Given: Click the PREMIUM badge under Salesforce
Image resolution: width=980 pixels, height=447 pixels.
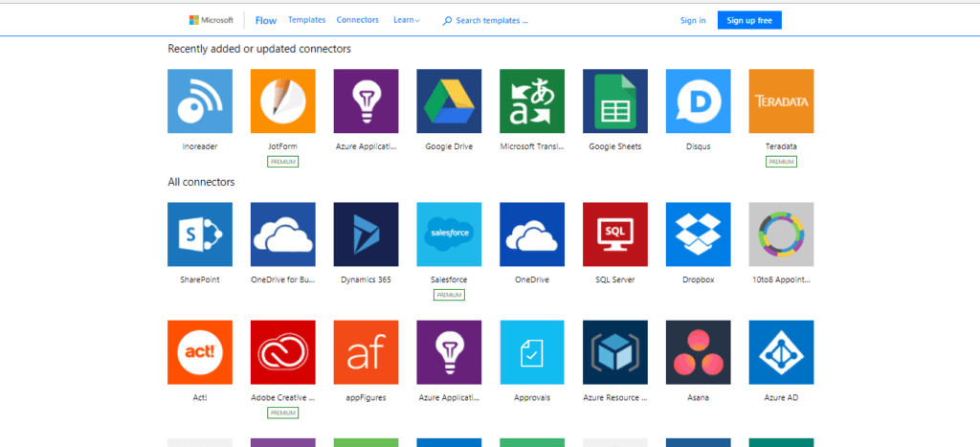Looking at the screenshot, I should pyautogui.click(x=450, y=295).
